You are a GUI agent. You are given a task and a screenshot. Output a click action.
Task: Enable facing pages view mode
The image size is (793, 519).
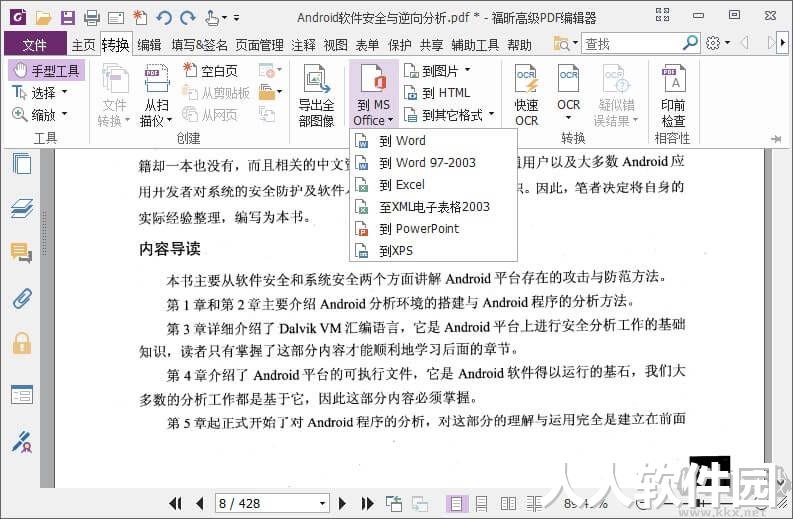click(x=508, y=503)
